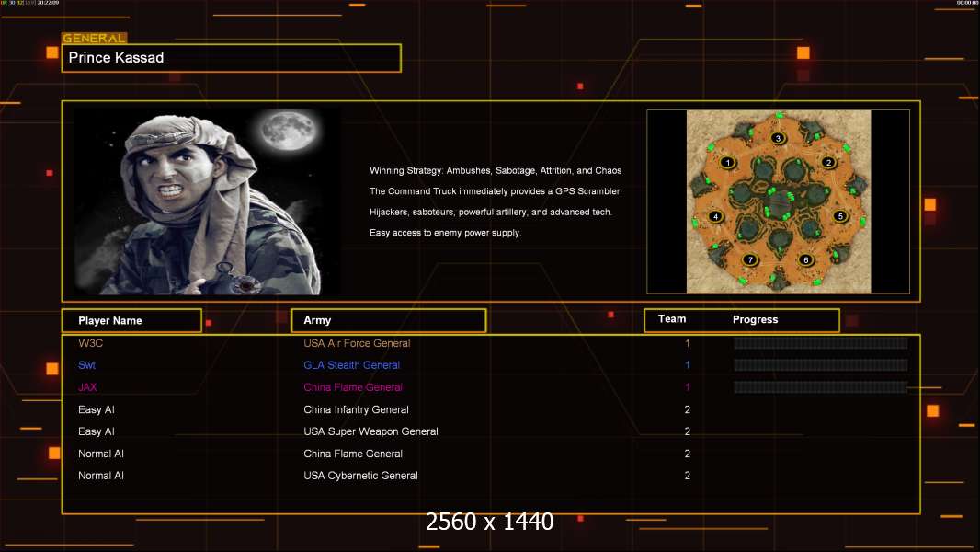
Task: Click the Command Truck GPS Scrambler line
Action: point(496,191)
